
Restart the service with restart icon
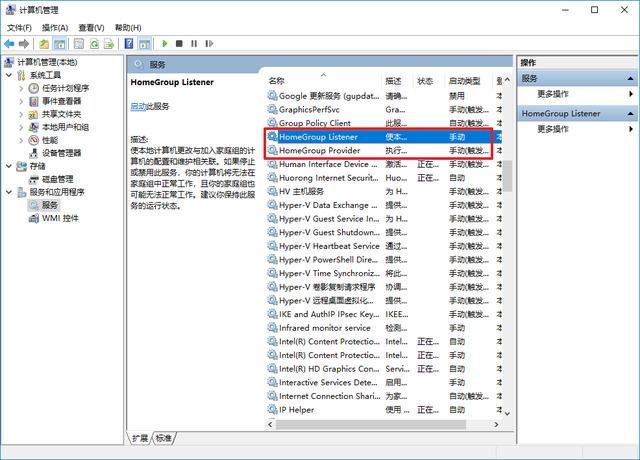[x=209, y=43]
